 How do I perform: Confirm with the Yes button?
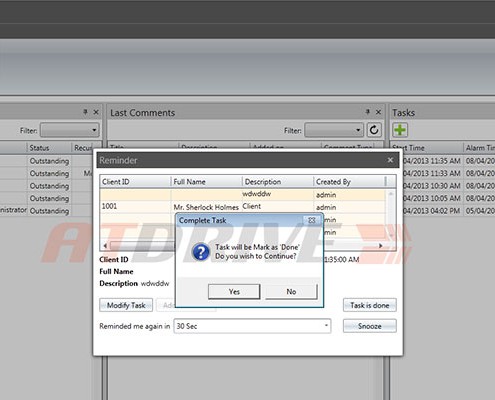[x=234, y=292]
